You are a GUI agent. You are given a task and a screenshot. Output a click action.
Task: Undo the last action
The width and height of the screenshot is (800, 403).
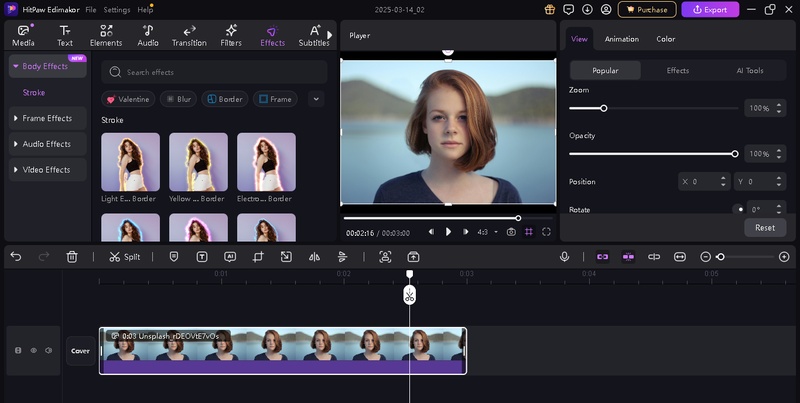pos(16,257)
